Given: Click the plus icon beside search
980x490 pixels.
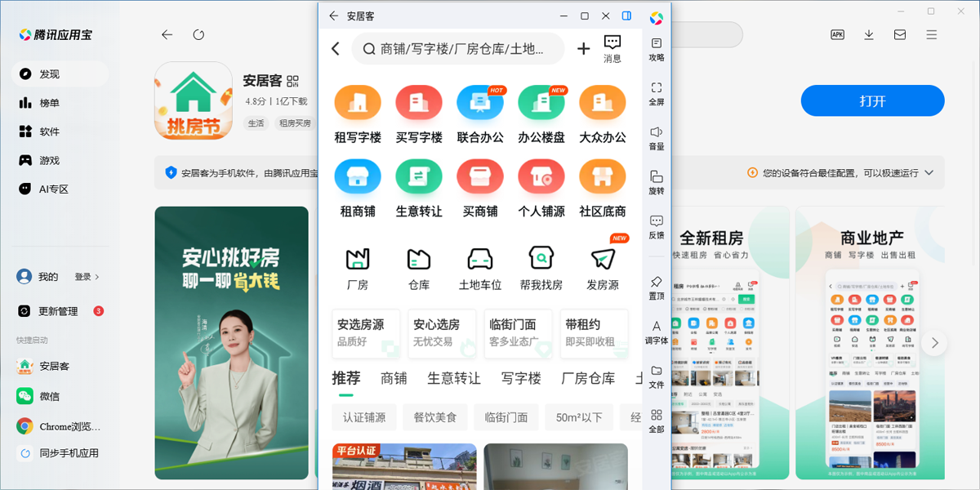Looking at the screenshot, I should [x=583, y=49].
